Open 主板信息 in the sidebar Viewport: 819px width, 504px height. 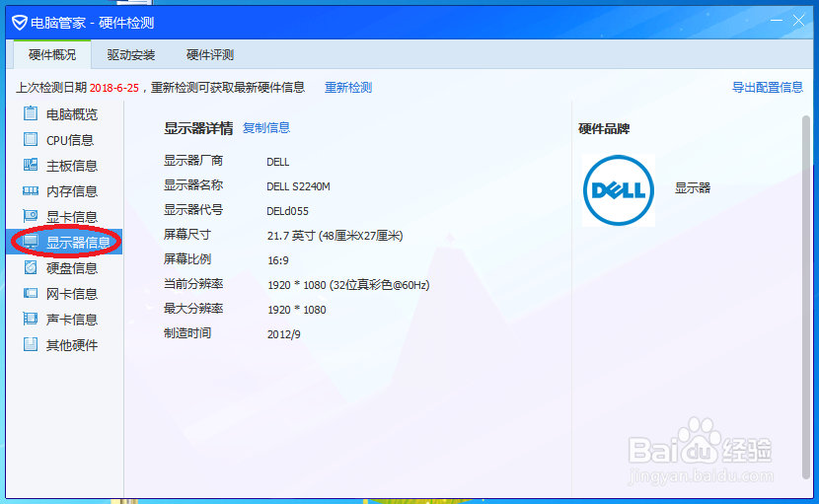point(64,166)
